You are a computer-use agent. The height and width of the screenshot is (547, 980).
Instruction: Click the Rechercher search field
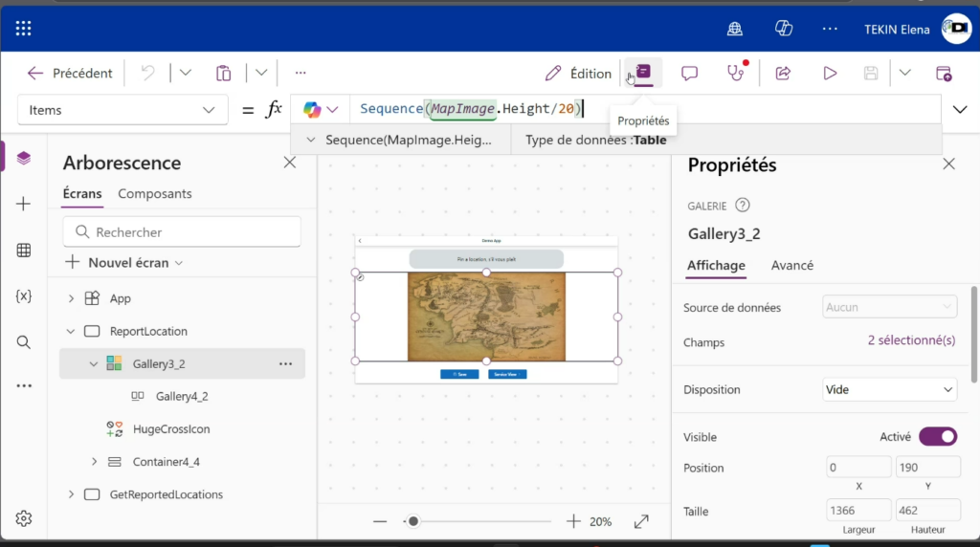pos(182,232)
